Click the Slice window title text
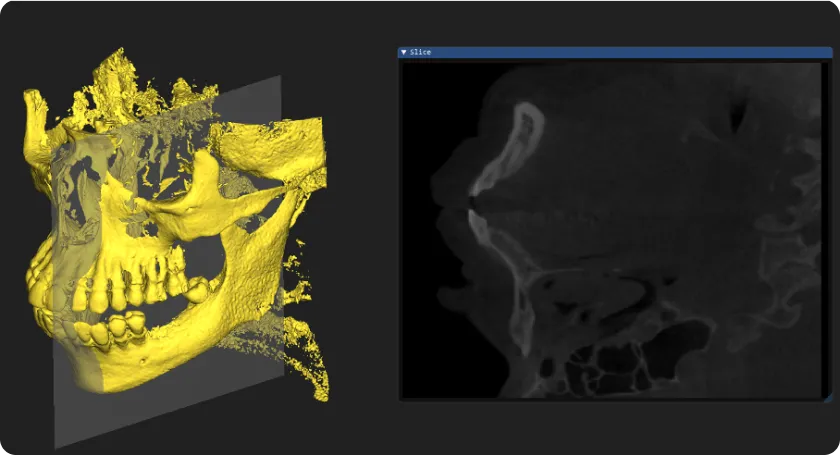840x455 pixels. coord(421,52)
